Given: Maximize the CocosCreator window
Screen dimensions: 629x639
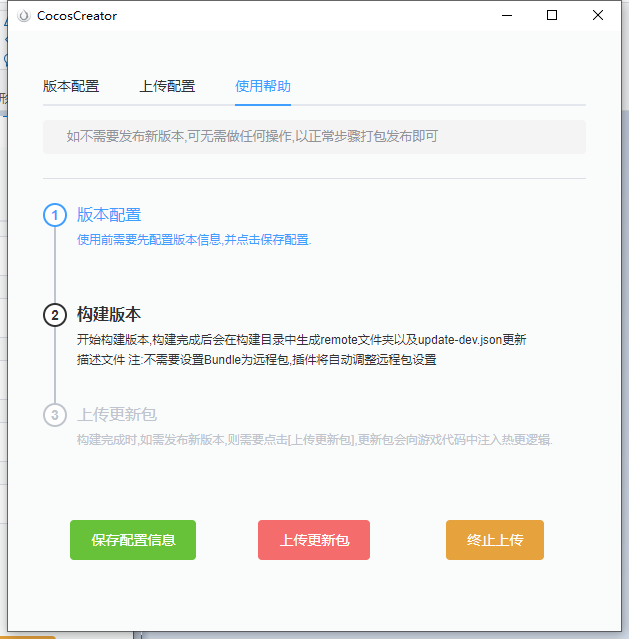Looking at the screenshot, I should 552,15.
